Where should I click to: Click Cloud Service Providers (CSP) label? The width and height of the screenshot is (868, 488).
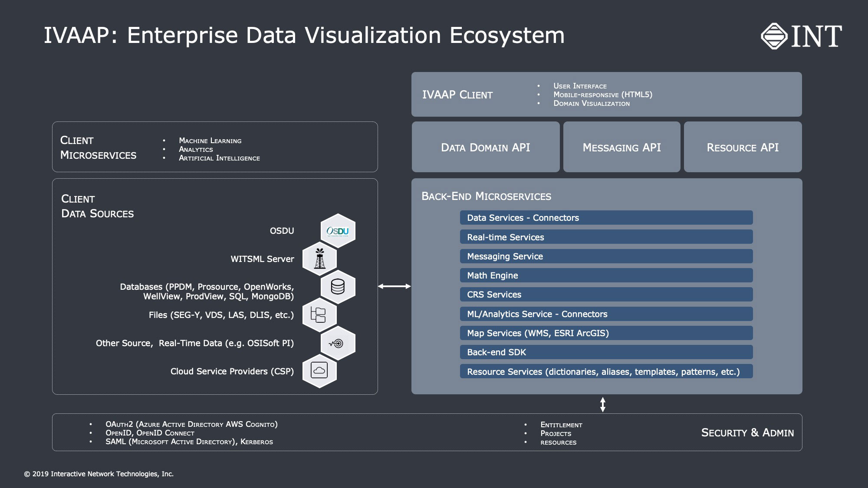tap(232, 371)
